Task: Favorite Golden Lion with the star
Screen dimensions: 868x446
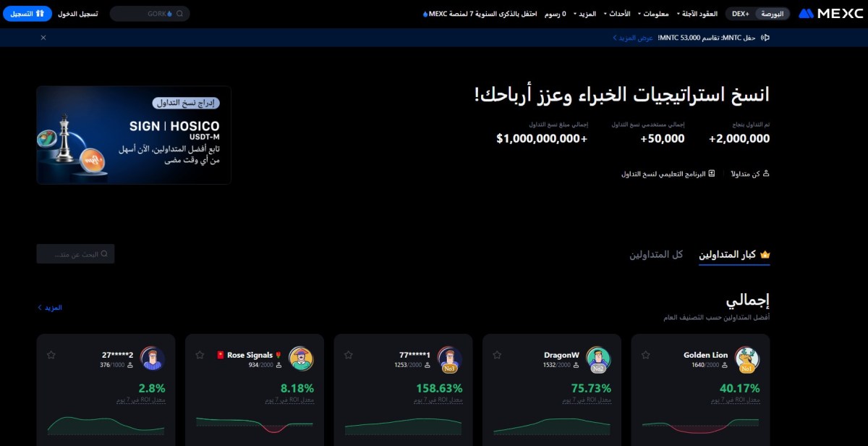Action: pyautogui.click(x=645, y=355)
